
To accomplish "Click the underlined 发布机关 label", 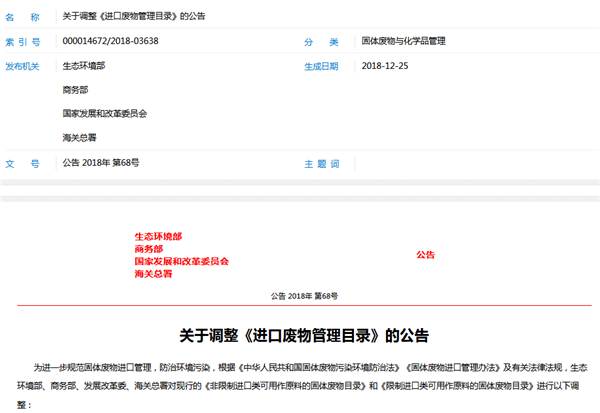I will click(x=22, y=66).
